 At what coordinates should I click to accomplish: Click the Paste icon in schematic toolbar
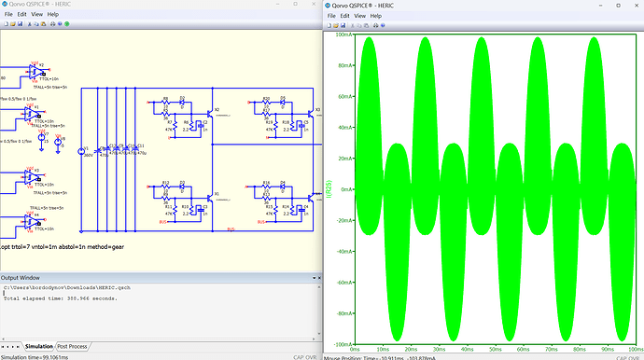pos(43,24)
